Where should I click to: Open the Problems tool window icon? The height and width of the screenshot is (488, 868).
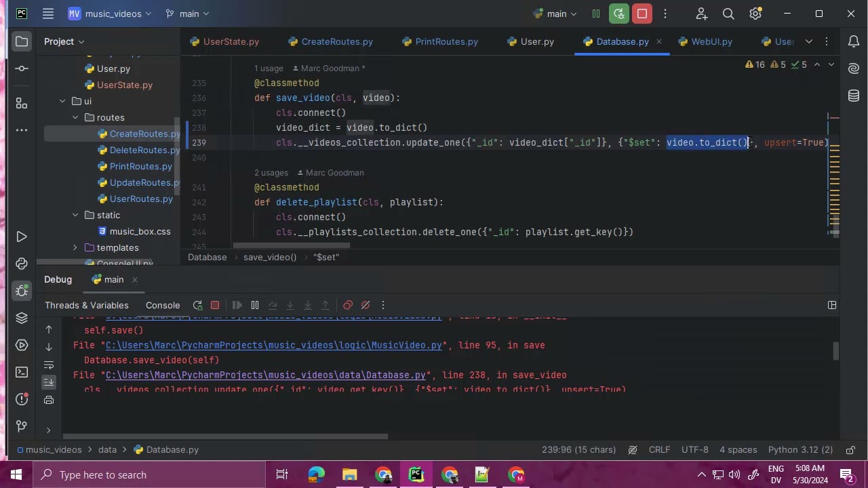tap(22, 399)
